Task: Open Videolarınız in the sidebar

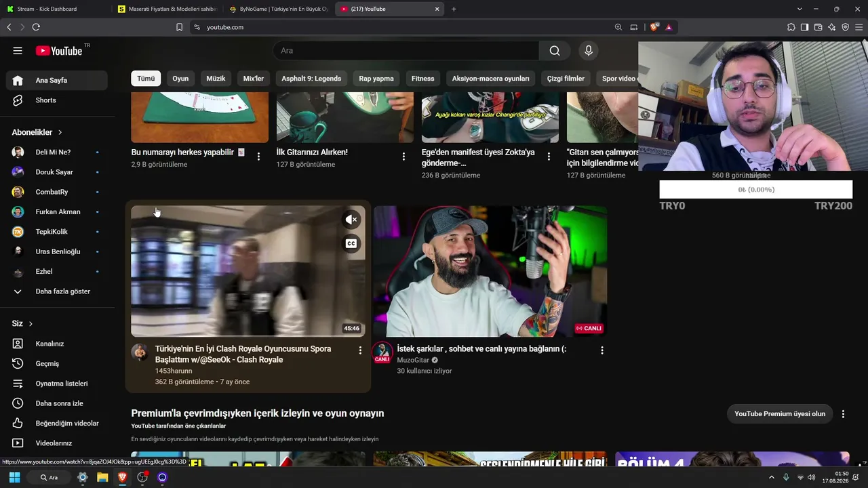Action: tap(57, 443)
